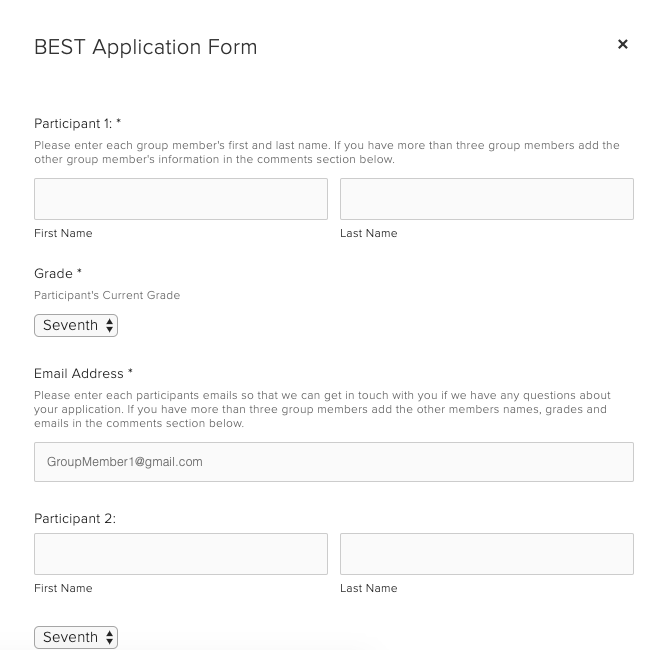The image size is (667, 650).
Task: Click Participant 2 last name field
Action: 486,554
